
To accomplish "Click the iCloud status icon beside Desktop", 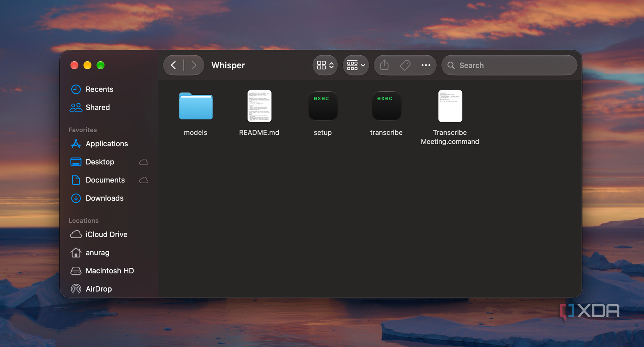I will (144, 162).
